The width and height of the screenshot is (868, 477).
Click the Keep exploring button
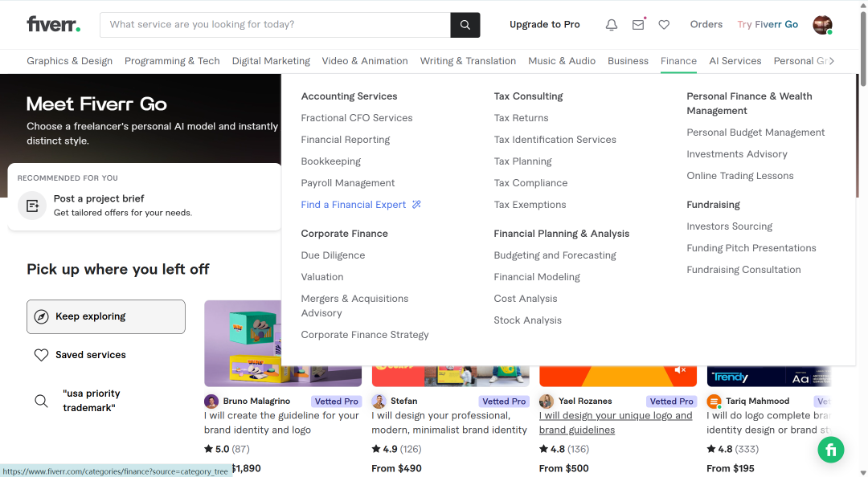point(106,316)
